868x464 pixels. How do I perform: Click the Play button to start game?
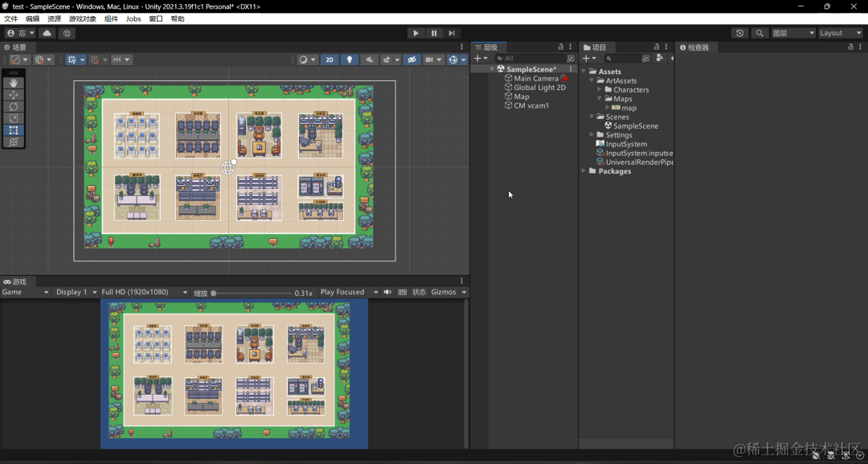tap(416, 33)
